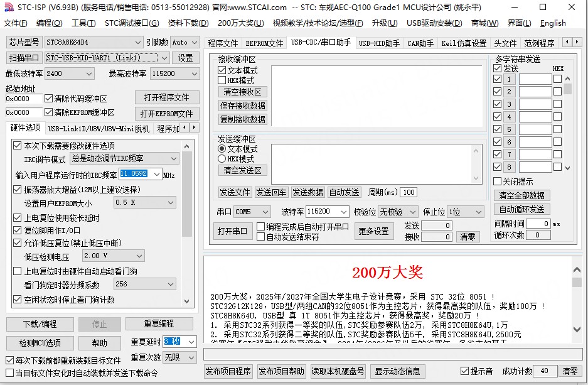The image size is (588, 385).
Task: Click the 更多设置 button
Action: (x=373, y=231)
